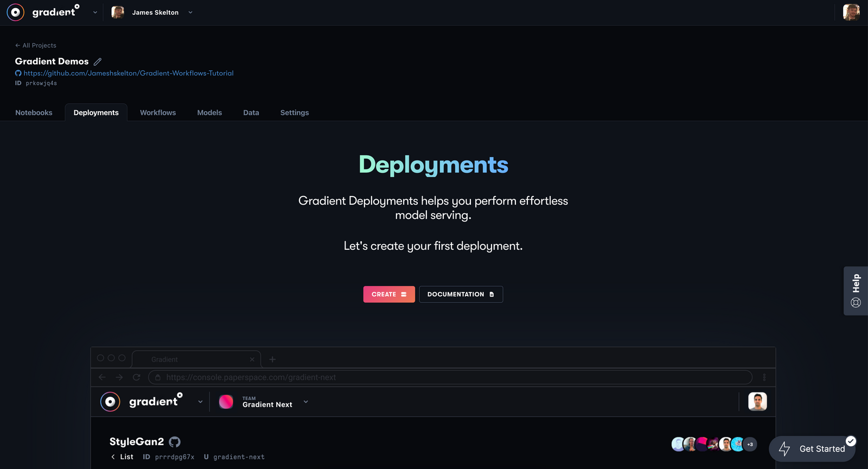Click the Get Started checkmark badge
Viewport: 868px width, 469px height.
[851, 441]
